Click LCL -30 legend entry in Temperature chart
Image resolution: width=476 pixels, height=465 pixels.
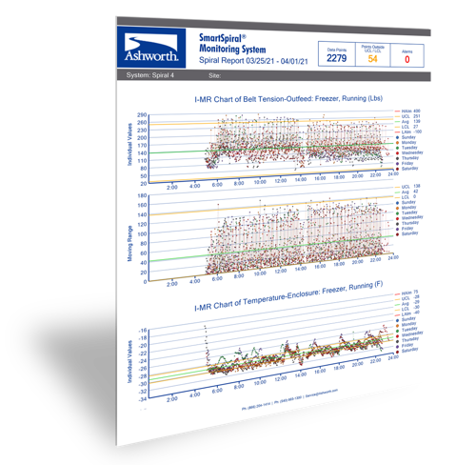pos(407,309)
